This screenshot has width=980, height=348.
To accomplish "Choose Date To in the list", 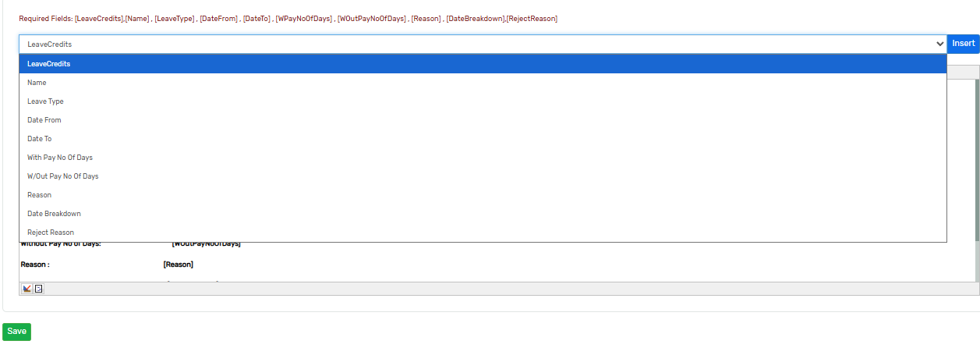I will point(483,139).
